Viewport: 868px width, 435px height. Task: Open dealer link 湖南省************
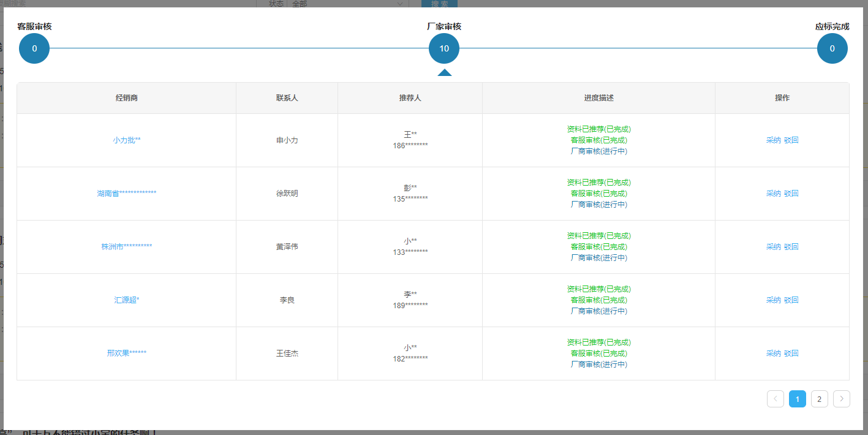pos(127,194)
